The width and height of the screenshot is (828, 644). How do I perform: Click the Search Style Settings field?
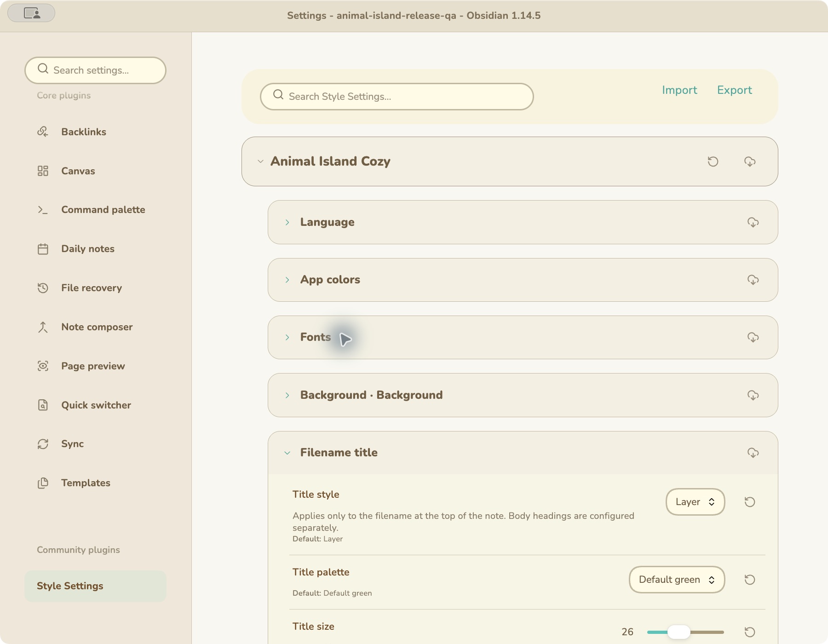(397, 97)
